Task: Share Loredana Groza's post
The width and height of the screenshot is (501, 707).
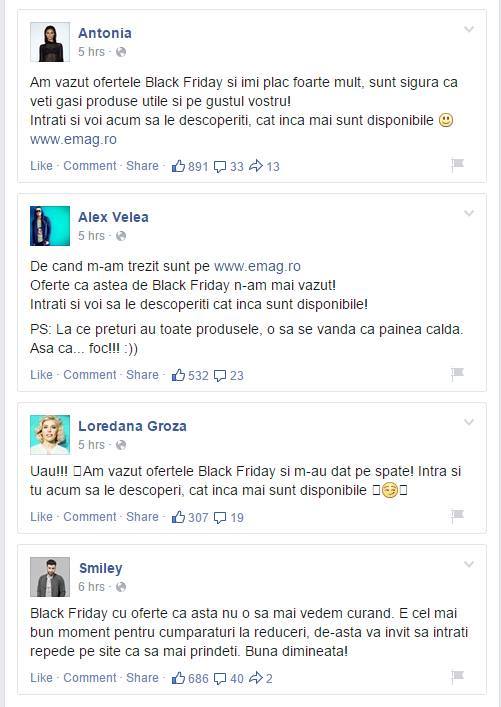Action: tap(142, 517)
